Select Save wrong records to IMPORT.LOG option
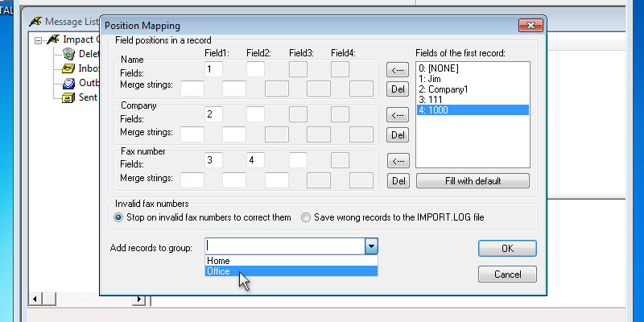Image resolution: width=644 pixels, height=322 pixels. (x=306, y=217)
